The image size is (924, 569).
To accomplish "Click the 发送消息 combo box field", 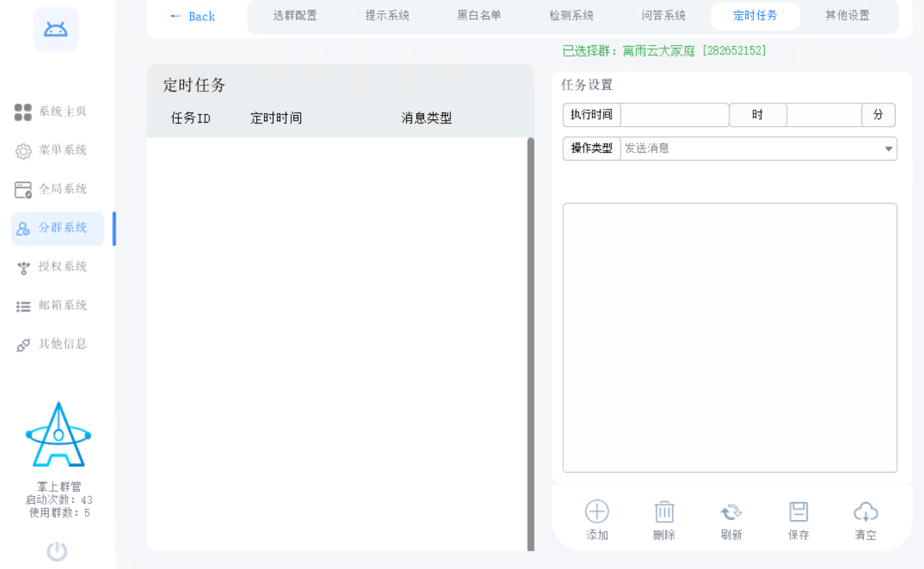I will click(x=759, y=149).
